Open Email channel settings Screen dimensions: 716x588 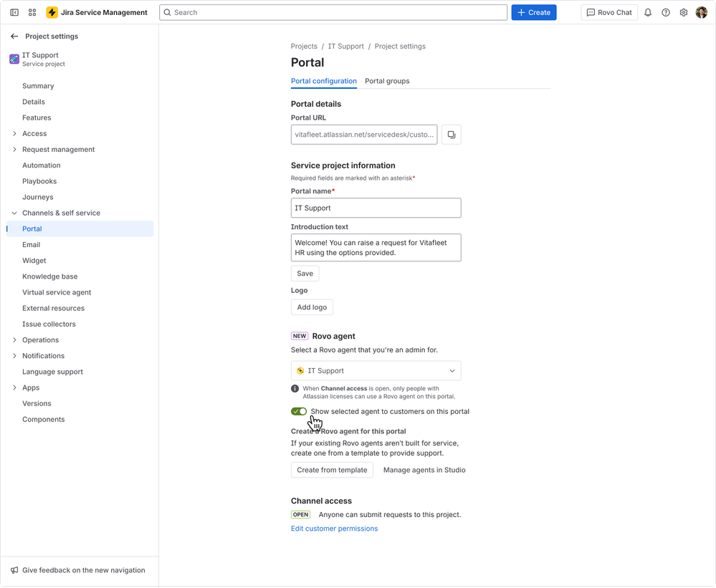point(31,245)
